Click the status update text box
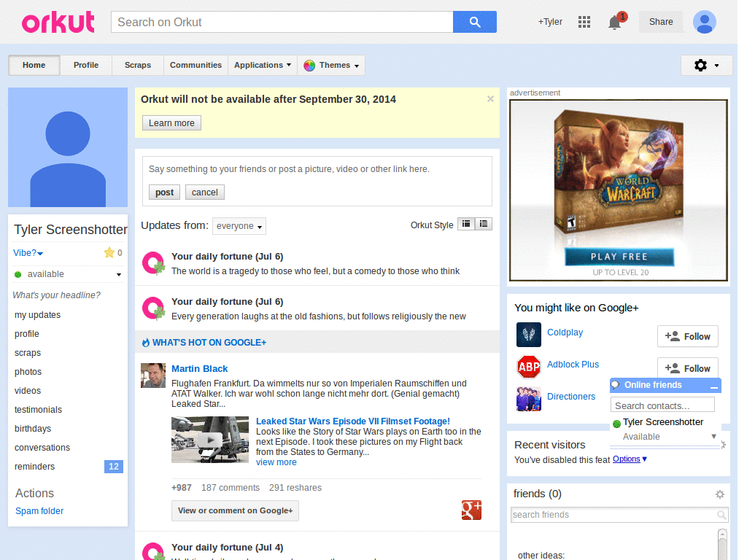 click(x=317, y=169)
